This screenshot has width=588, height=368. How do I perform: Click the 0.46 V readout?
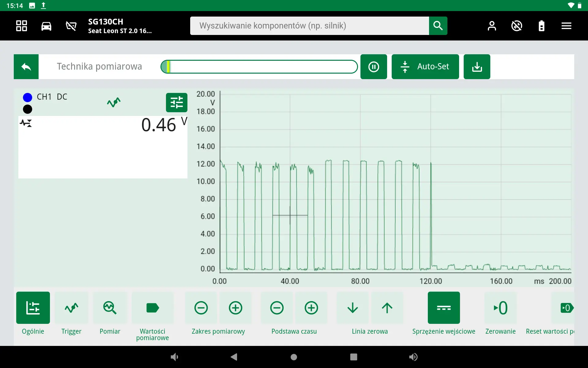pos(164,125)
